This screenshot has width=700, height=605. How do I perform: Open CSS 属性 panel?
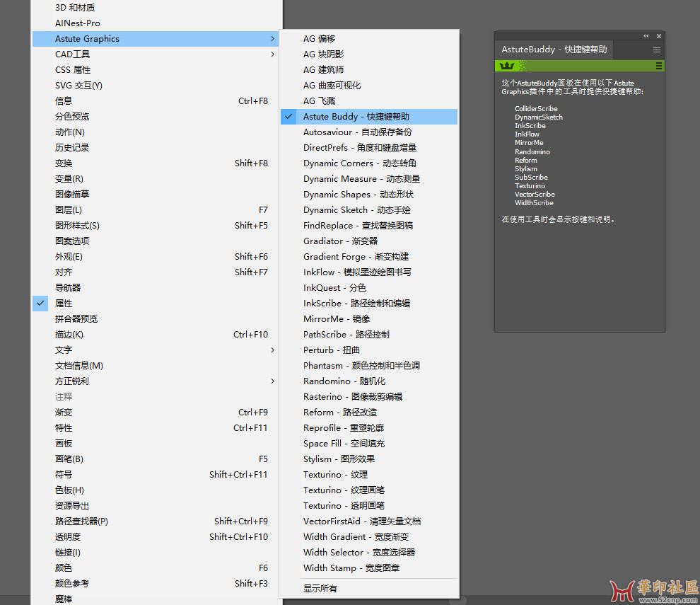tap(156, 70)
